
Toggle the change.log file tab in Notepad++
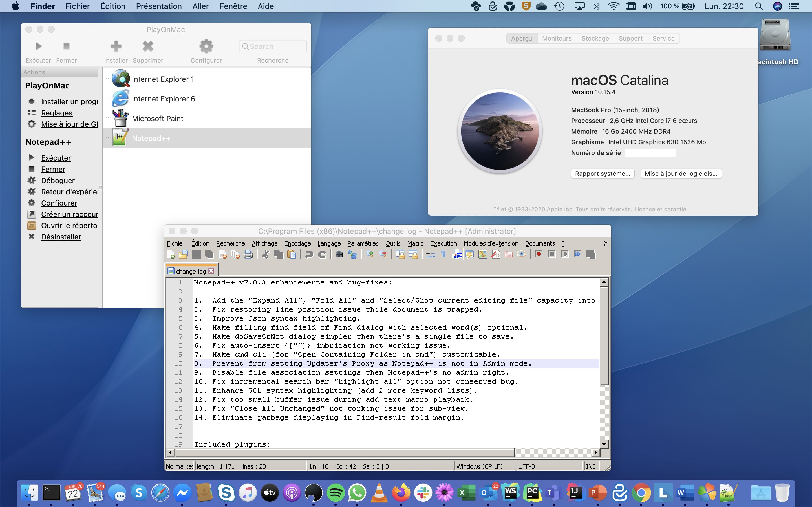coord(189,271)
